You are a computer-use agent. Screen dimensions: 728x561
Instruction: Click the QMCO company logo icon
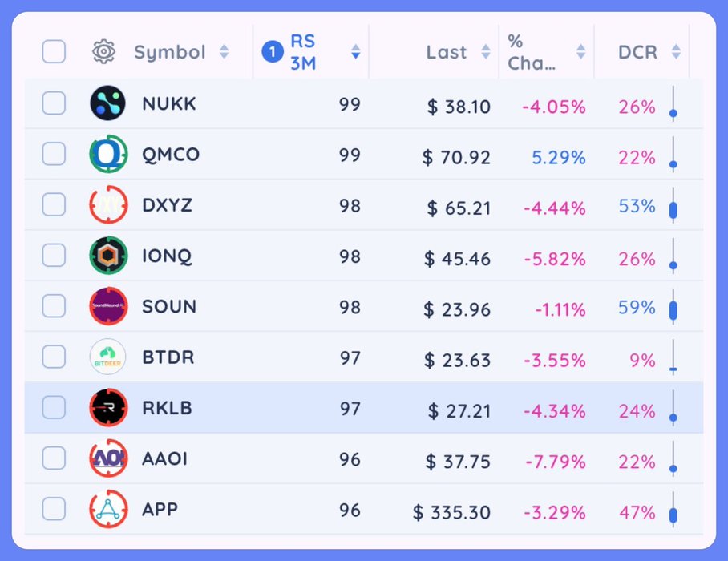108,155
